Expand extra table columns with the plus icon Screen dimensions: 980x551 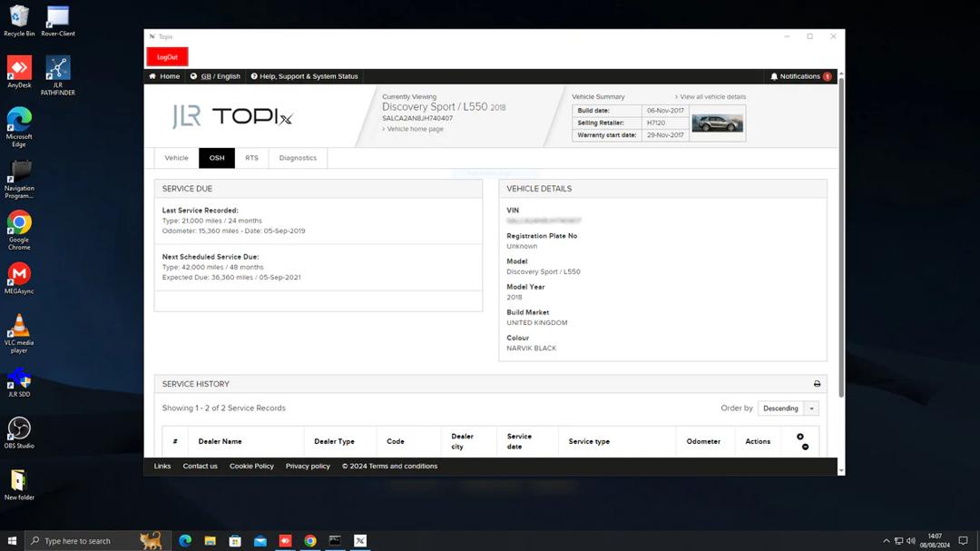pos(801,437)
